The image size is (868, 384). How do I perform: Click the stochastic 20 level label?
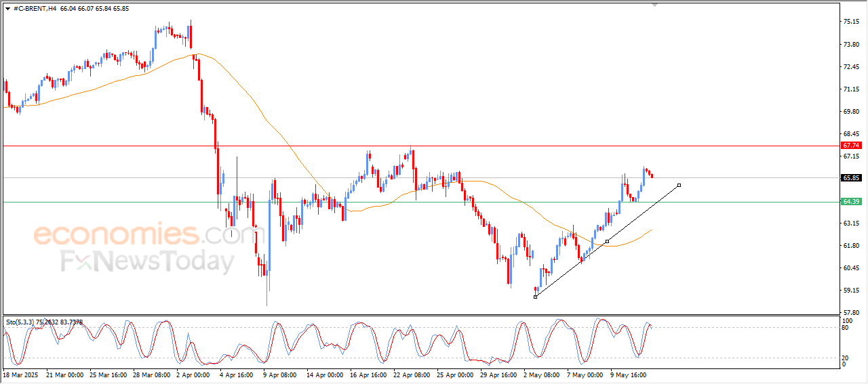tap(846, 358)
